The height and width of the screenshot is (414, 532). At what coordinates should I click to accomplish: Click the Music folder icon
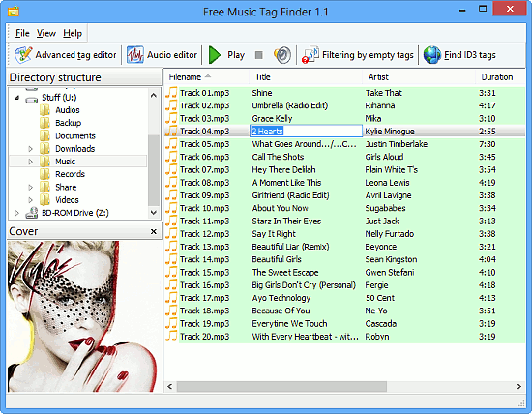(x=44, y=162)
